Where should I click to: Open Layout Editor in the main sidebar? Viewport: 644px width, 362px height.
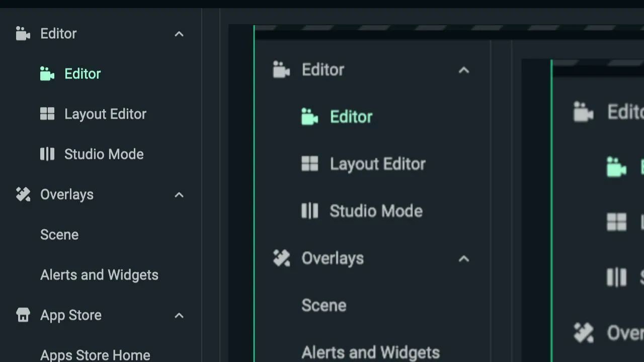pyautogui.click(x=105, y=114)
